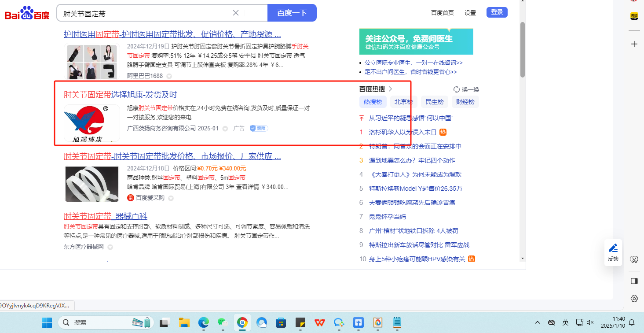The image size is (644, 333).
Task: Switch input language via 英 indicator
Action: (x=565, y=322)
